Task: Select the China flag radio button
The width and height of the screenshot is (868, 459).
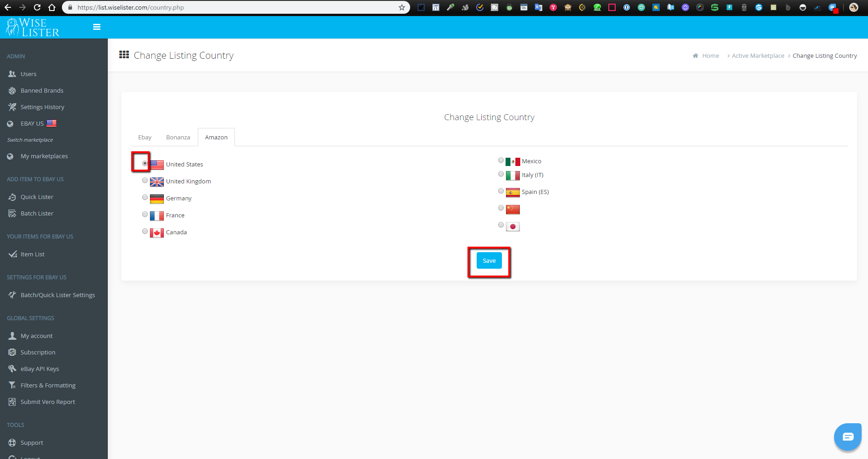Action: (501, 208)
